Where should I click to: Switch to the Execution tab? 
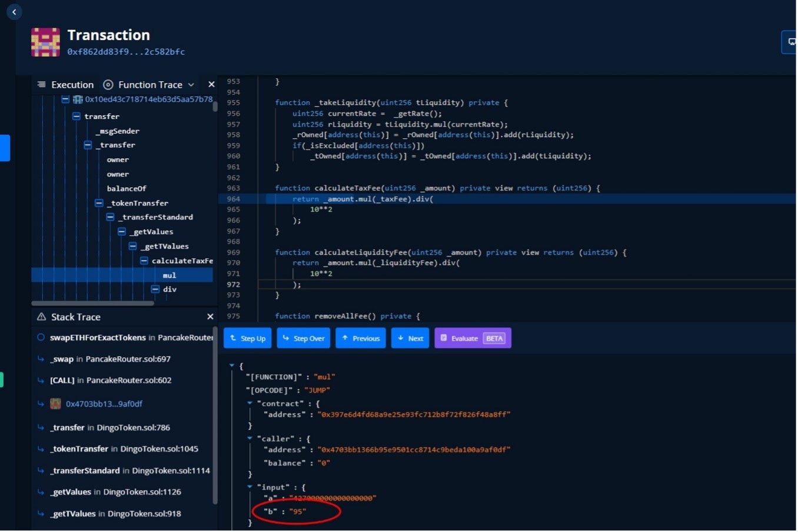(x=72, y=85)
